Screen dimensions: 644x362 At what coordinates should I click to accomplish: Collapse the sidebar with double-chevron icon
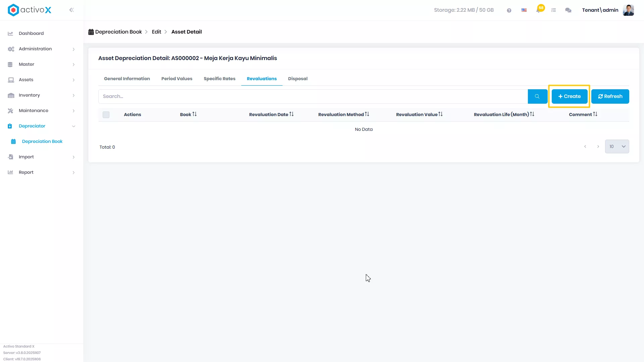71,10
